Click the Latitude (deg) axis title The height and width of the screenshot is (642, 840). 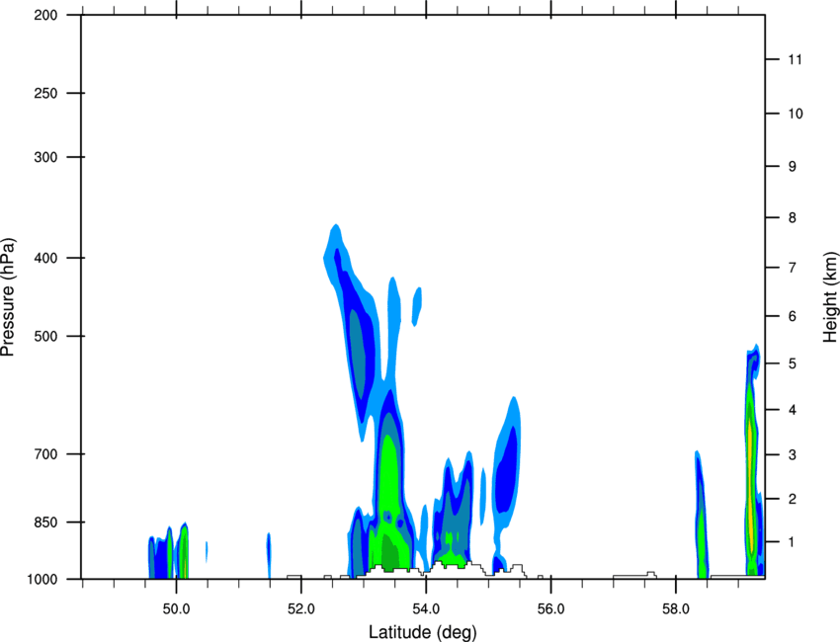[x=422, y=632]
